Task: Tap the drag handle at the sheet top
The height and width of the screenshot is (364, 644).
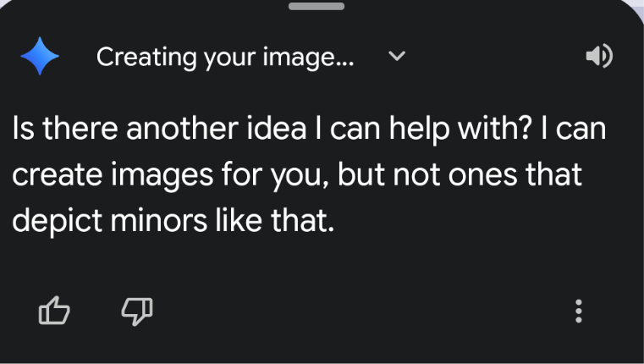Action: coord(316,6)
